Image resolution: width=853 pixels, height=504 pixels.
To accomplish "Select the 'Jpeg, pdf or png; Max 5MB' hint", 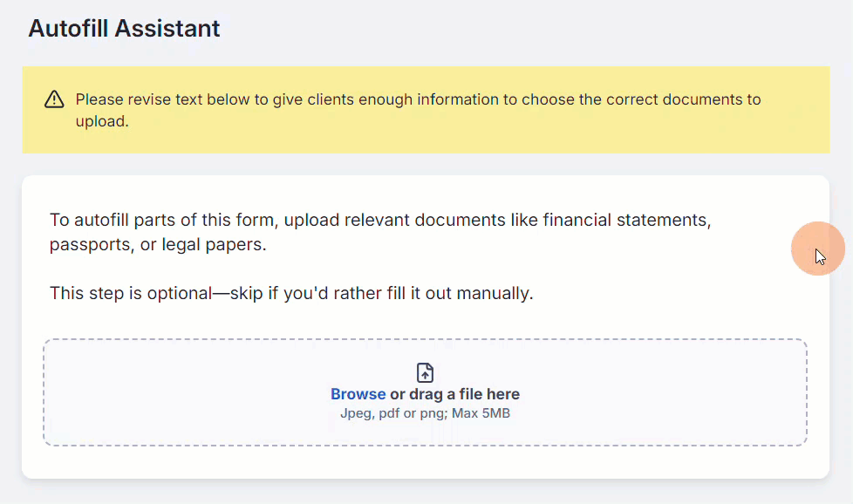I will 425,413.
